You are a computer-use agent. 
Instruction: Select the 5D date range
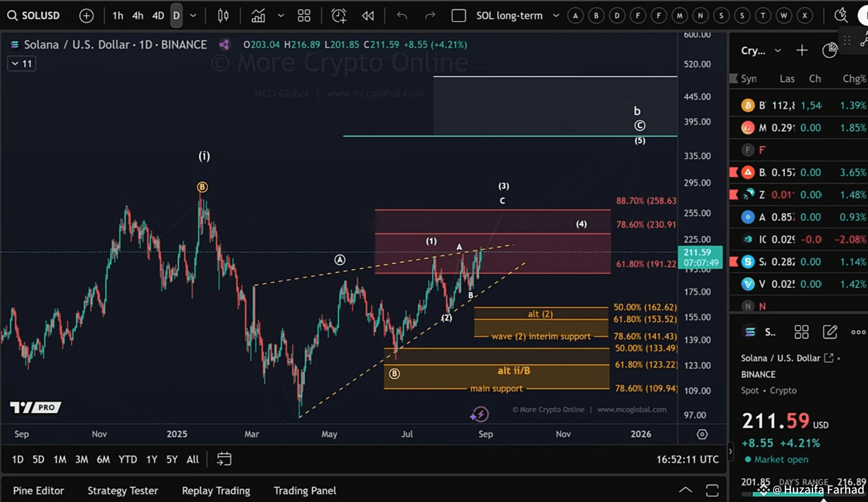[x=38, y=459]
